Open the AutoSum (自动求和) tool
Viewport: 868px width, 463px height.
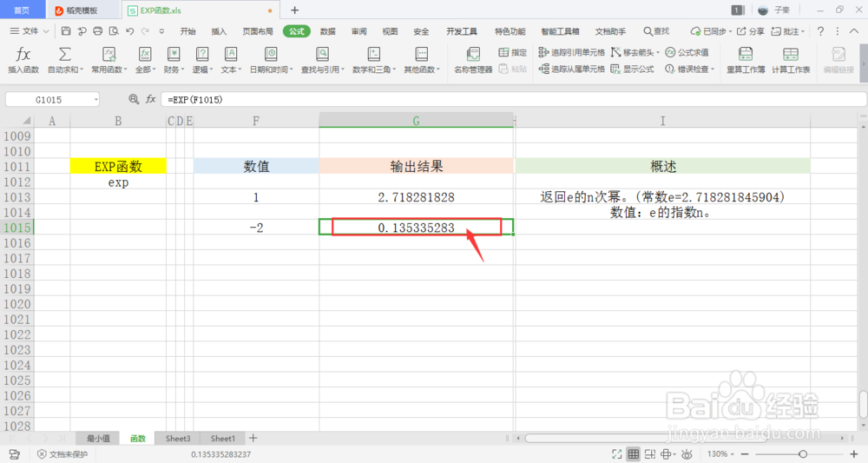(65, 60)
